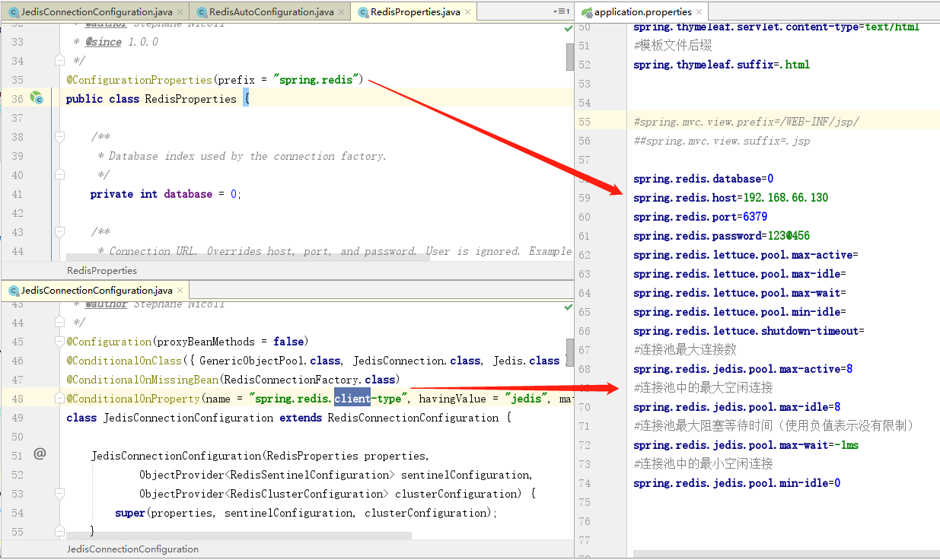Click the ##spring.mvc.view.suffix=.jsp line
Screen dimensions: 940x560
point(722,141)
